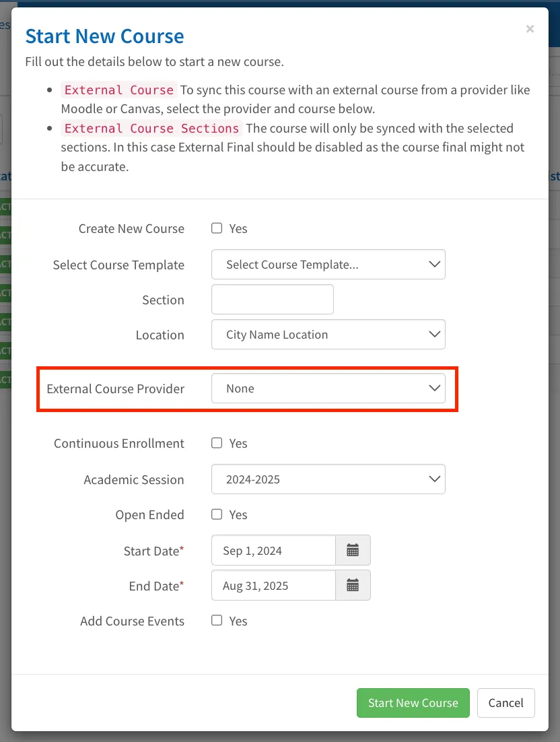Click the Cancel button
Image resolution: width=560 pixels, height=742 pixels.
click(505, 703)
